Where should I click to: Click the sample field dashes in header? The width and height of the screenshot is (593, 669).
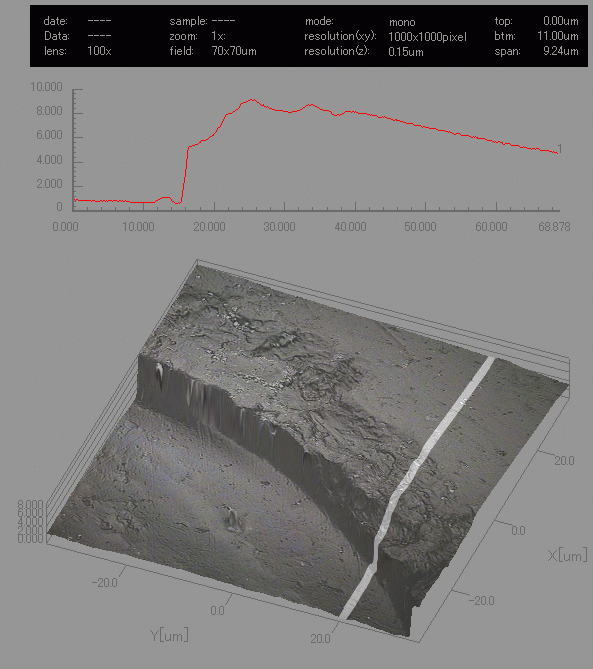(223, 20)
